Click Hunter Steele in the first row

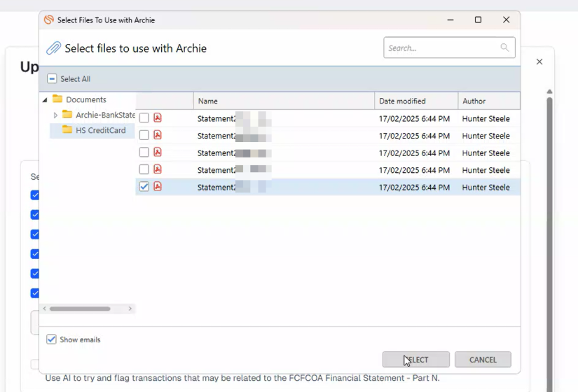pos(486,118)
